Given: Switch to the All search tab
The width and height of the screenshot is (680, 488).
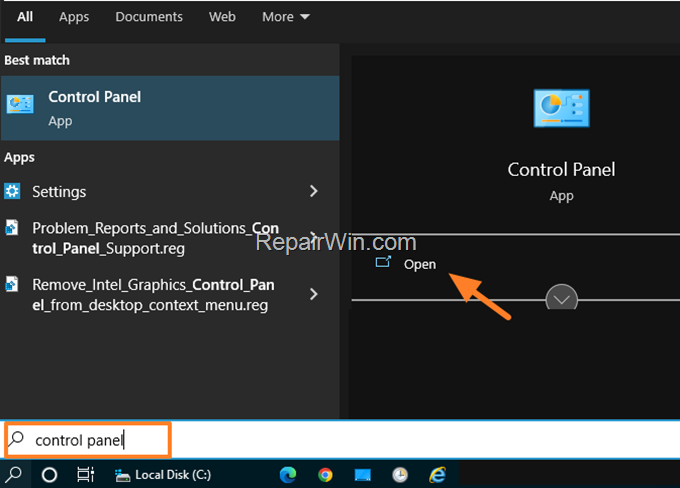Looking at the screenshot, I should (x=25, y=17).
